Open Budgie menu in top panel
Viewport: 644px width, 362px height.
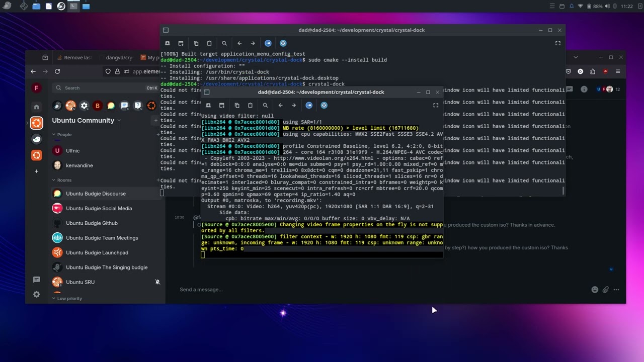[x=7, y=6]
